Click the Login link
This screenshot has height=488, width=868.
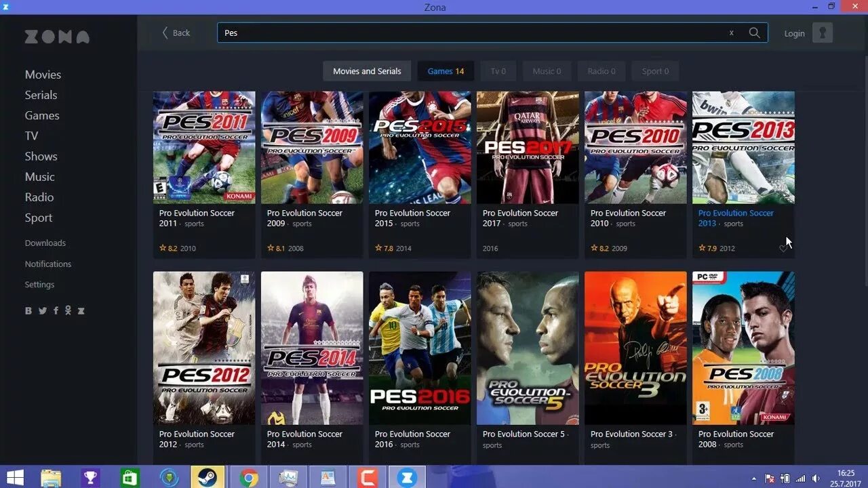pos(794,33)
